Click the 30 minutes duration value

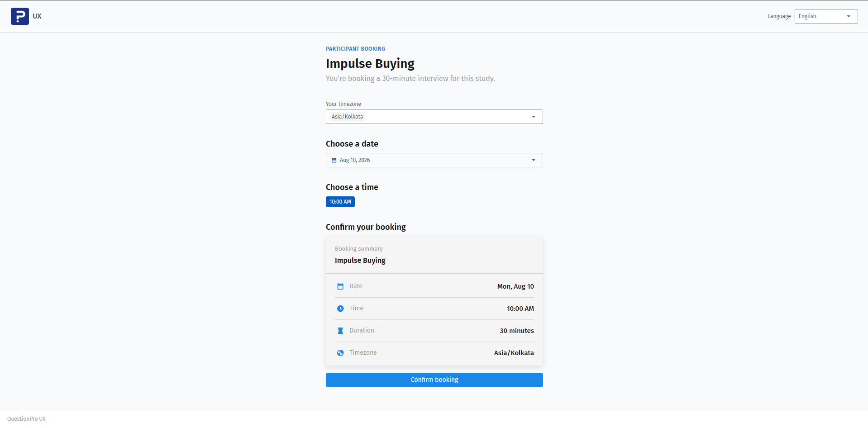[x=517, y=331]
